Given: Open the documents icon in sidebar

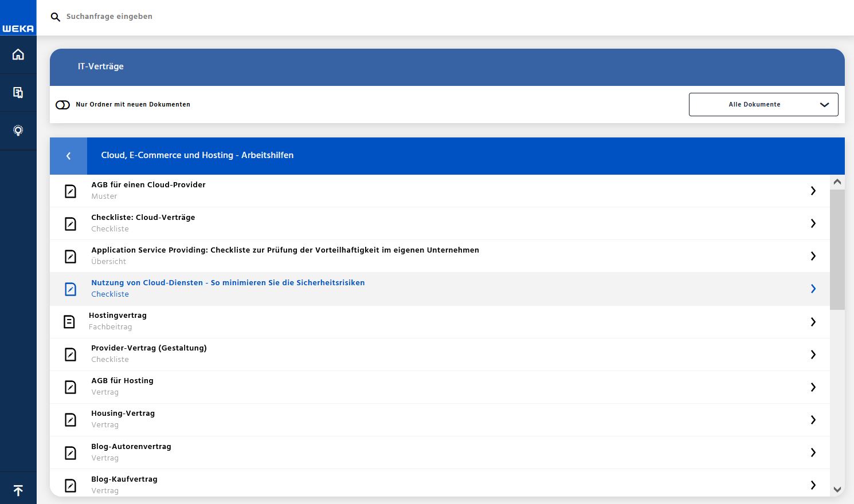Looking at the screenshot, I should [18, 93].
